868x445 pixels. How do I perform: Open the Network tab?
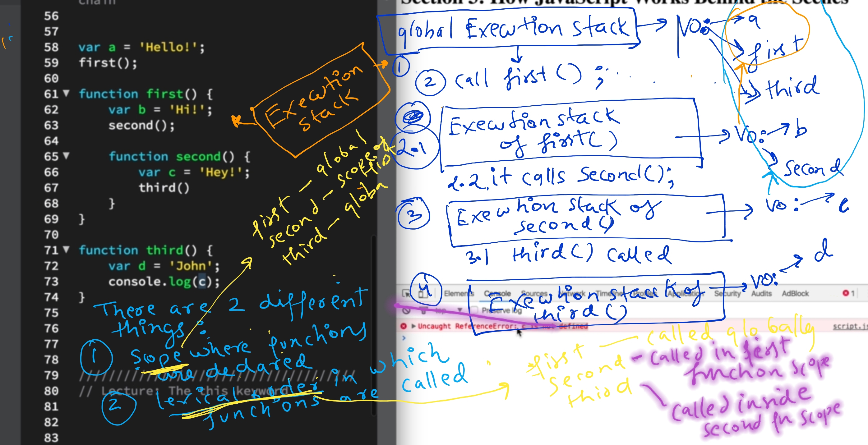click(x=572, y=294)
